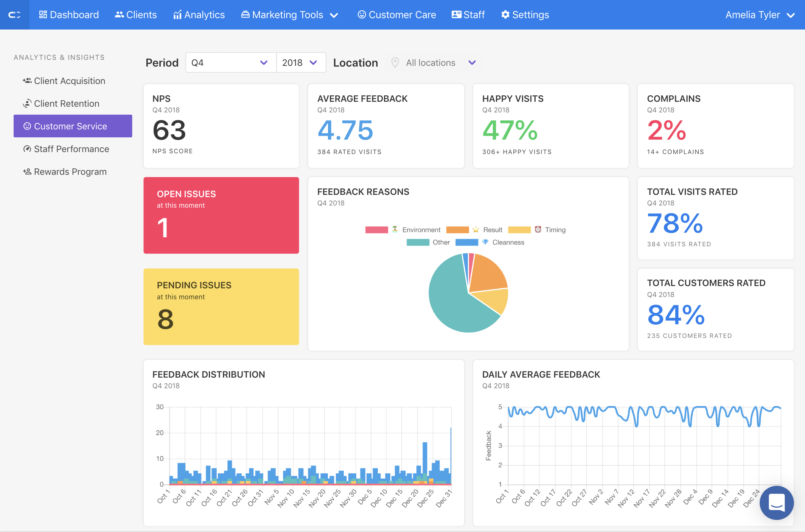Click the Result orange legend swatch

pyautogui.click(x=457, y=230)
